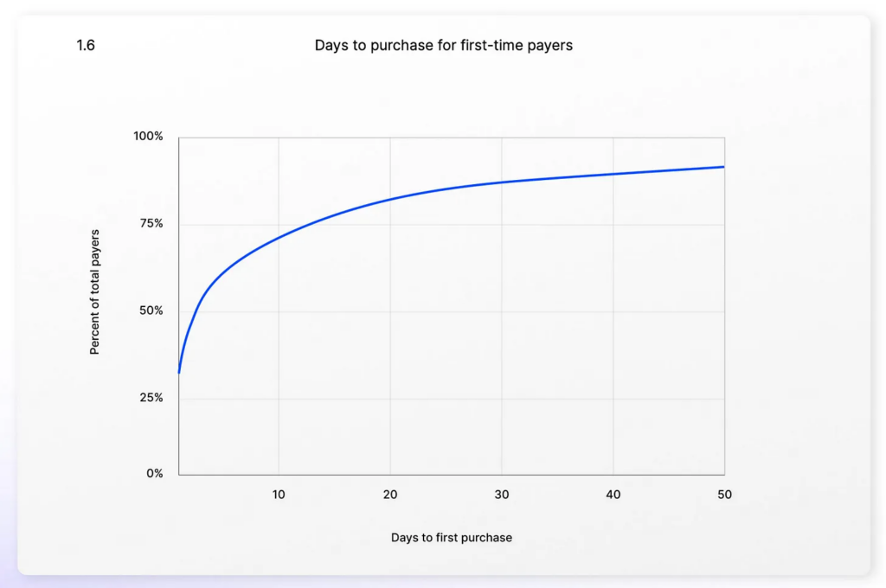
Task: Select the 25% y-axis tick label
Action: coord(151,398)
